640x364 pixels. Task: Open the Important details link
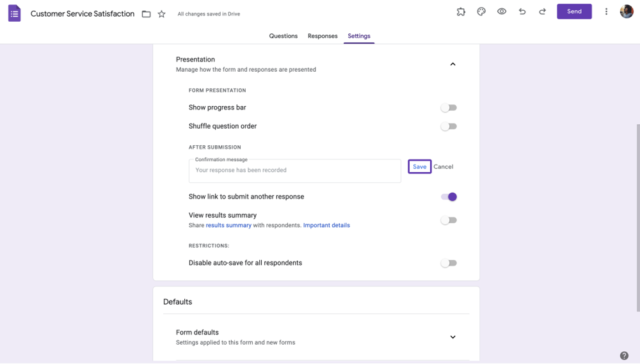pos(326,225)
